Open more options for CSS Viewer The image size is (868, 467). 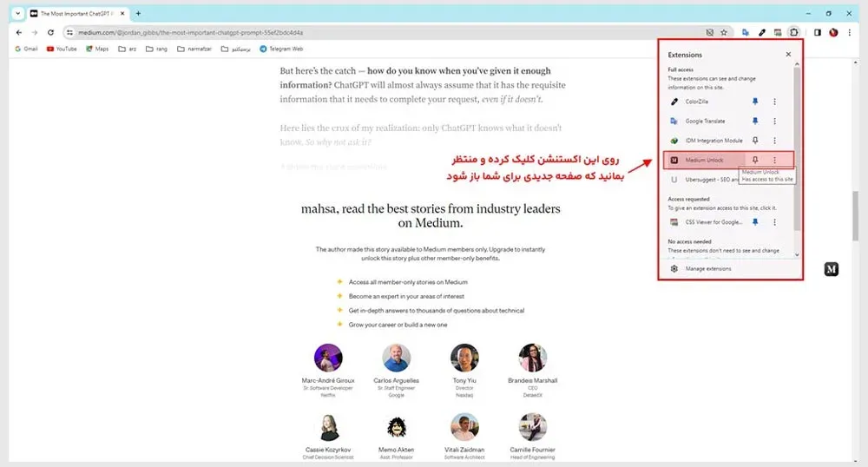coord(774,222)
